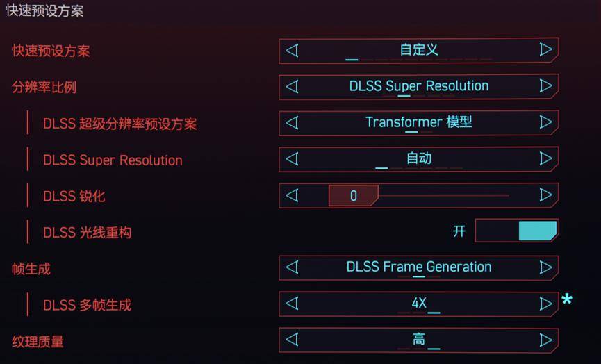Viewport: 601px width, 364px height.
Task: Click right arrow for DLSS 超级分辨率预设方案
Action: (x=545, y=122)
